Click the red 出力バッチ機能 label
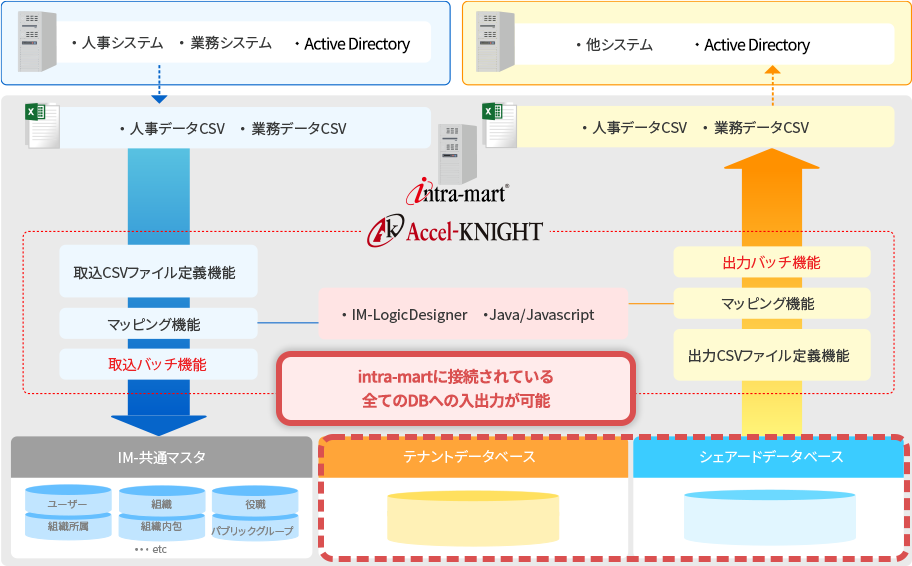This screenshot has width=912, height=566. click(771, 263)
